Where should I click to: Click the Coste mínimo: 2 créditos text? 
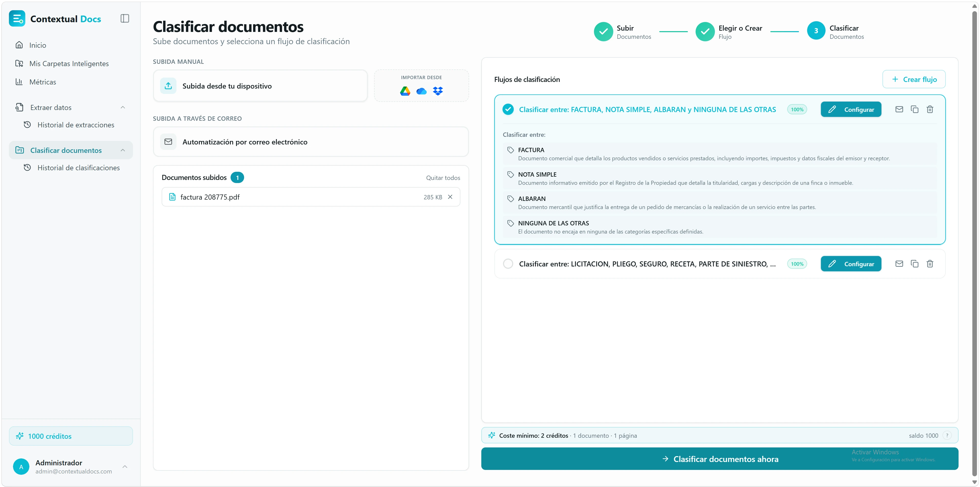tap(534, 436)
